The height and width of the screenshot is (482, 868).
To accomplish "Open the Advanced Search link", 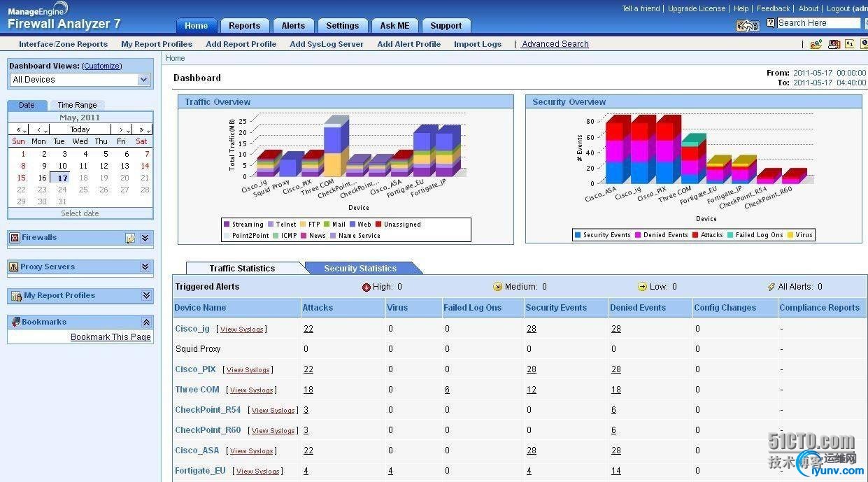I will pyautogui.click(x=555, y=44).
